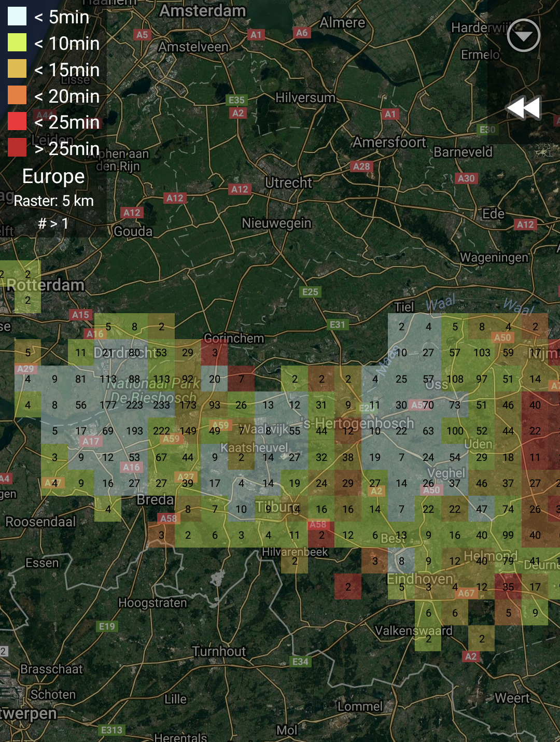Image resolution: width=560 pixels, height=742 pixels.
Task: Select the orange under 20min swatch
Action: point(17,95)
